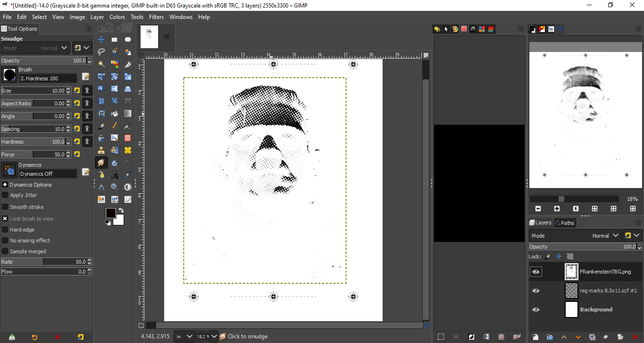Toggle the Sample merged checkbox

pos(5,251)
